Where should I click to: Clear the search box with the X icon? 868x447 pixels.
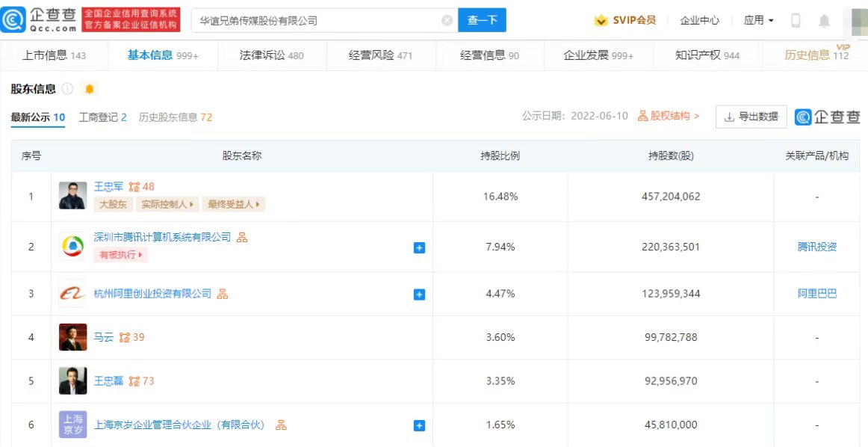447,20
